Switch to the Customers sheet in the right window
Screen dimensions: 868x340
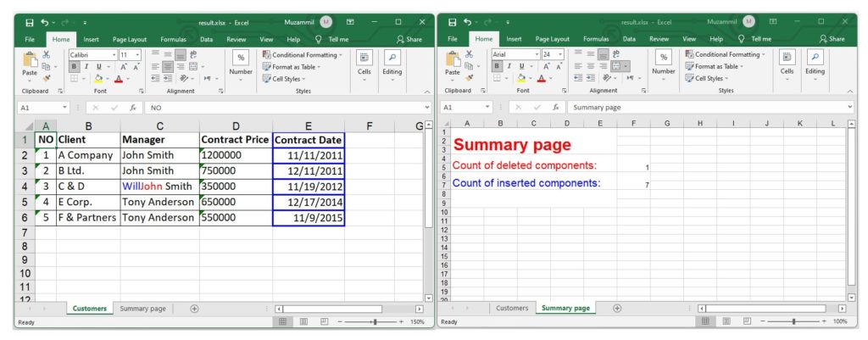coord(511,309)
